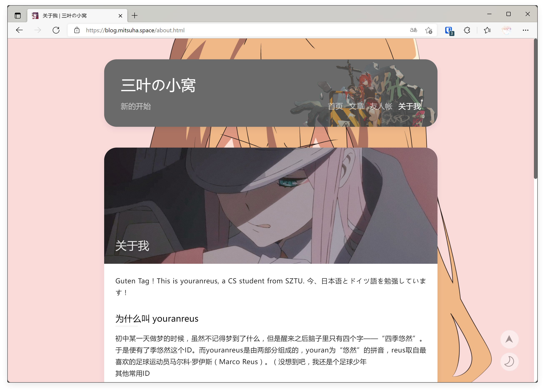Open the Extensions puzzle icon
The width and height of the screenshot is (545, 392).
(x=467, y=30)
